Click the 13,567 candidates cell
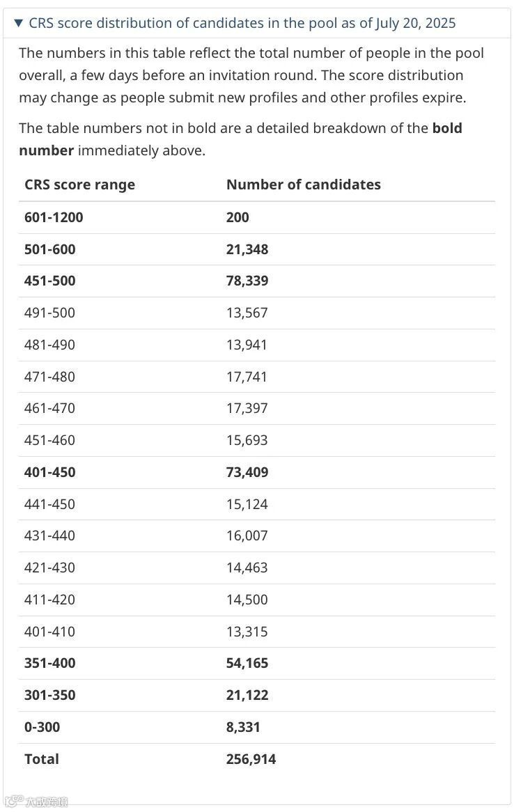 tap(247, 313)
